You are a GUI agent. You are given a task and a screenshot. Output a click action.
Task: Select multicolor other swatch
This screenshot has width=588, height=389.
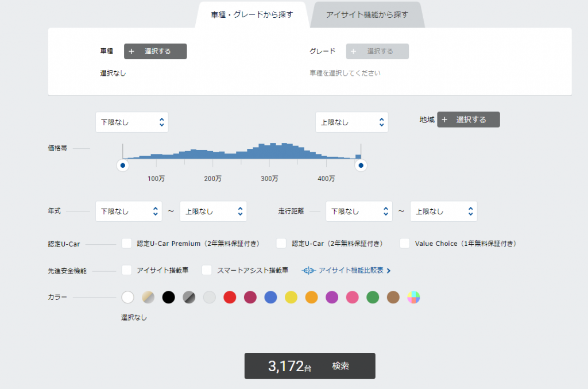click(x=413, y=298)
